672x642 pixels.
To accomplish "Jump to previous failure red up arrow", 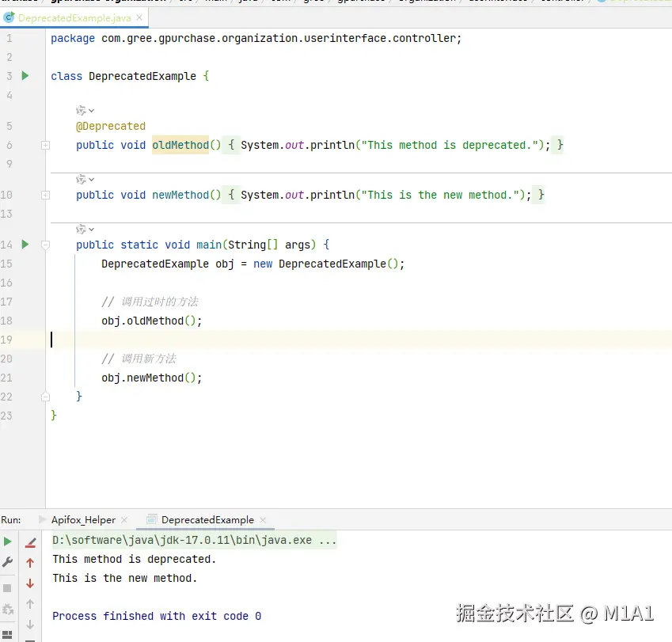I will pos(30,563).
